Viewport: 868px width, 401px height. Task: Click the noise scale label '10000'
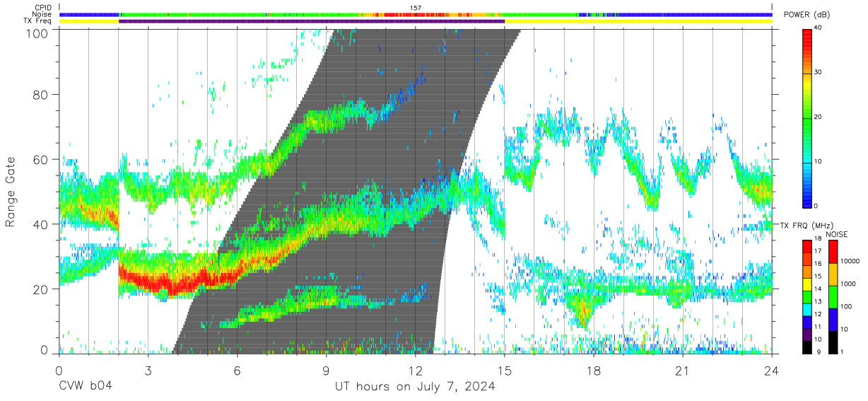[x=849, y=260]
